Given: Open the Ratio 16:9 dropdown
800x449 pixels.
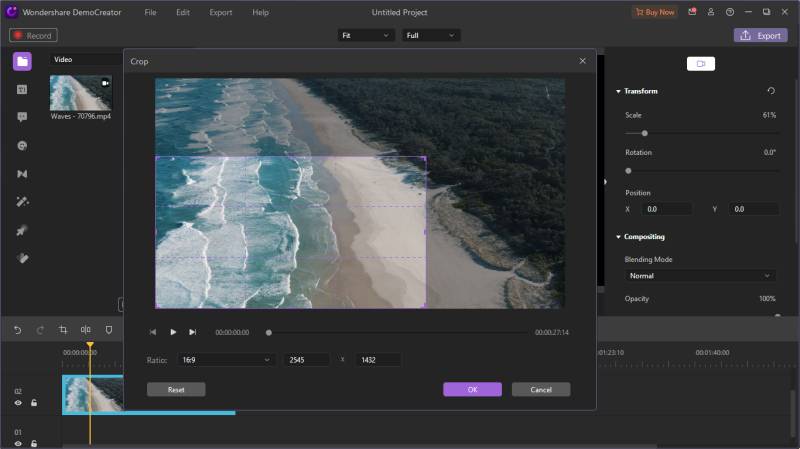Looking at the screenshot, I should click(x=226, y=360).
